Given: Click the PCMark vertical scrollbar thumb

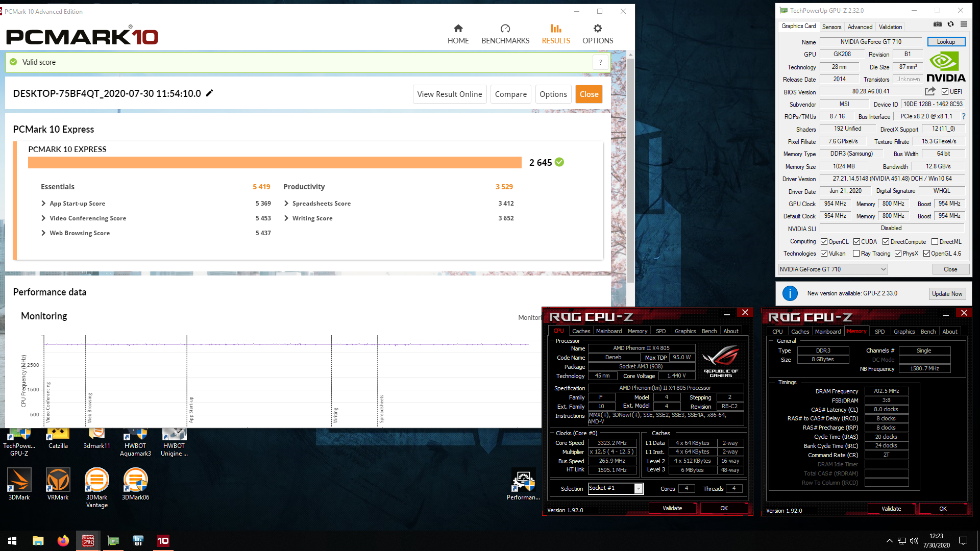Looking at the screenshot, I should coord(631,171).
